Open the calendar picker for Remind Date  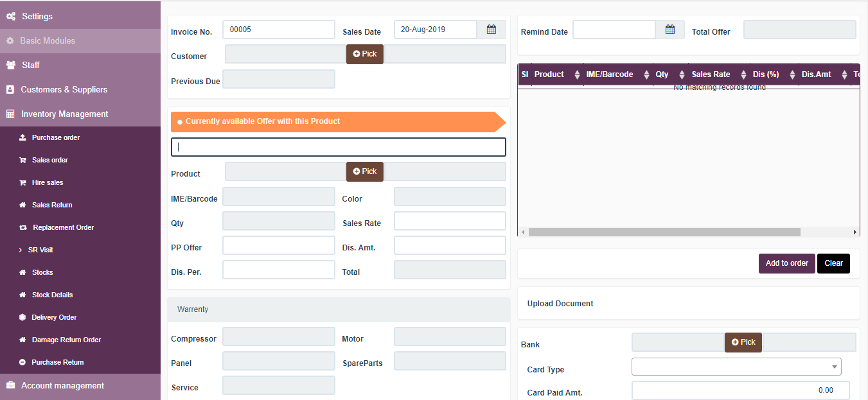pos(669,29)
